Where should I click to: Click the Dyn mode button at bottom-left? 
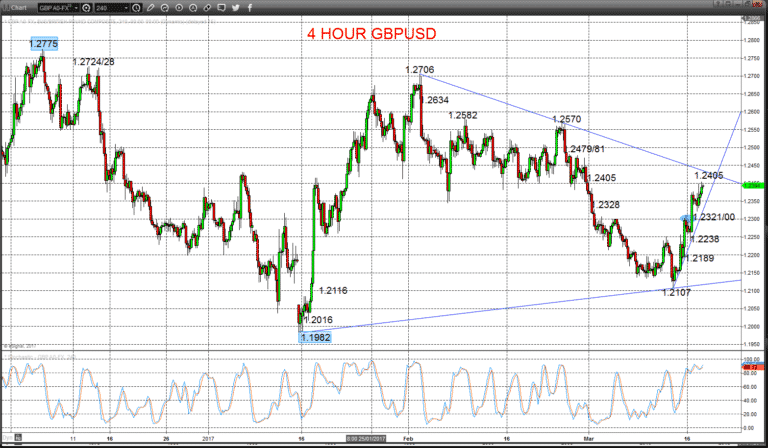point(7,437)
